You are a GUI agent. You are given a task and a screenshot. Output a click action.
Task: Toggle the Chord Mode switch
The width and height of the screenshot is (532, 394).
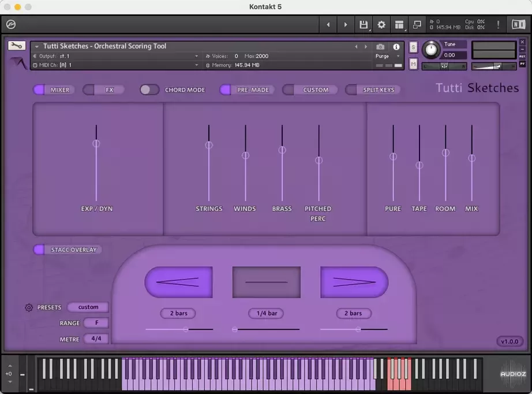click(149, 90)
